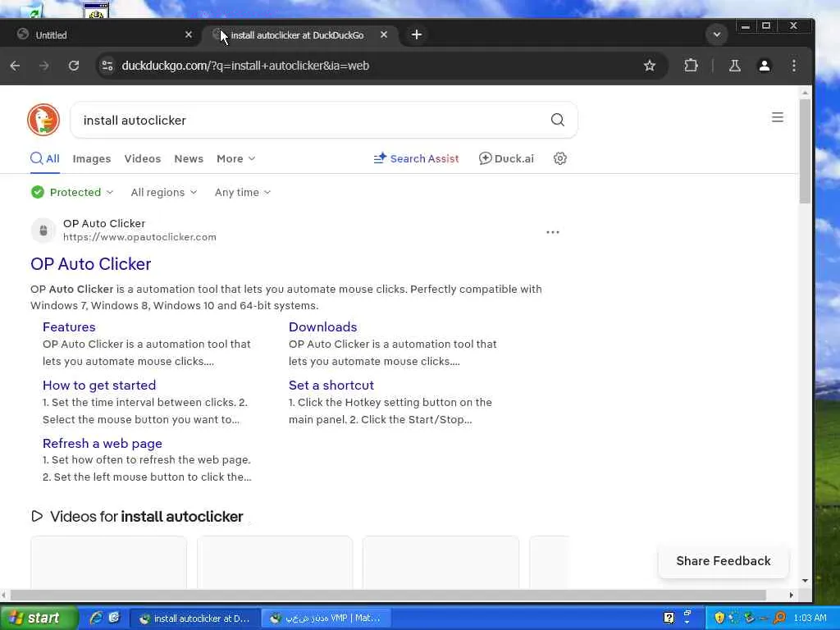
Task: Open the three-dot menu for OP Auto Clicker result
Action: tap(552, 232)
